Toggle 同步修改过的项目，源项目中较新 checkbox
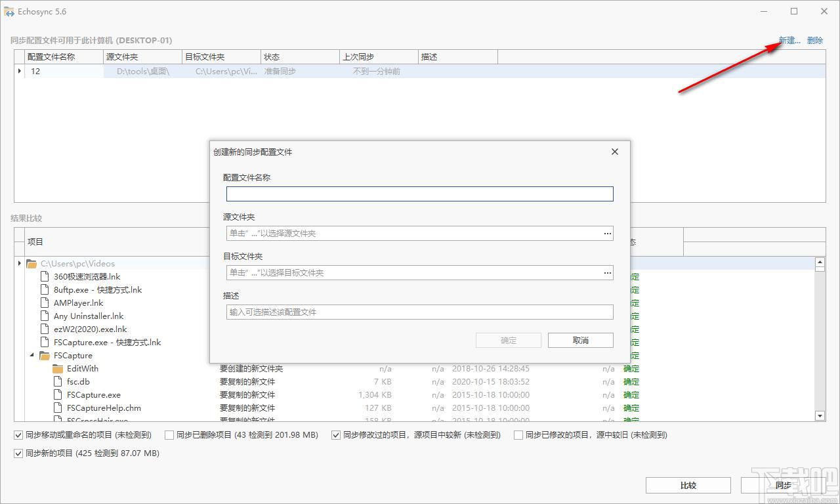The image size is (840, 504). click(x=336, y=434)
